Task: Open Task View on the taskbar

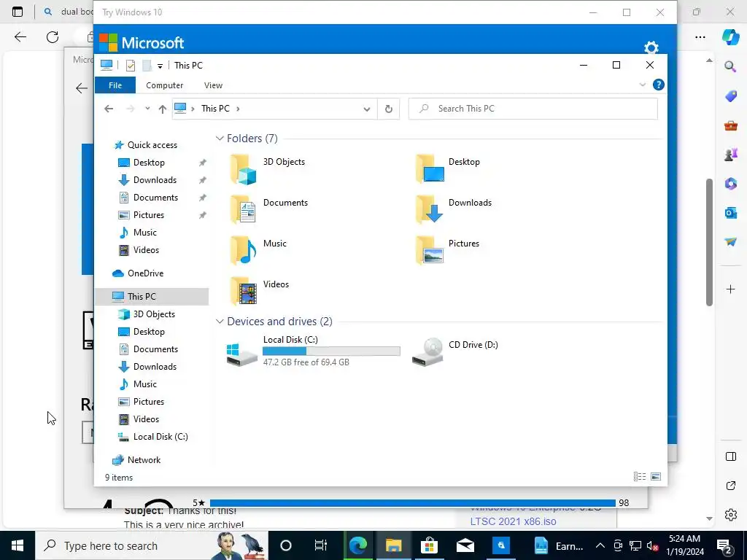Action: coord(321,545)
